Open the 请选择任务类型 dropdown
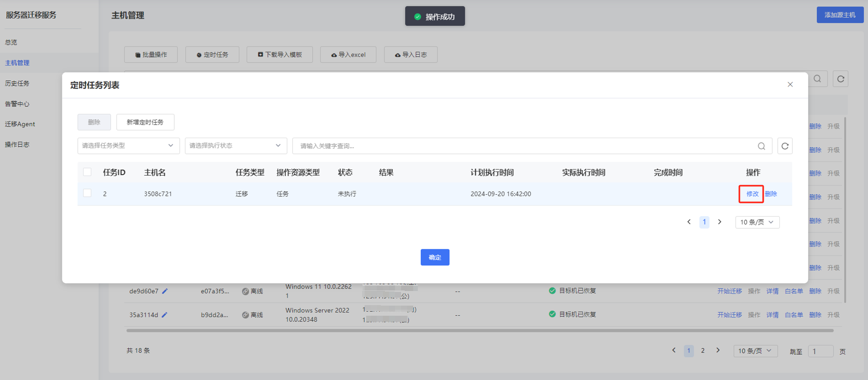868x380 pixels. click(129, 146)
